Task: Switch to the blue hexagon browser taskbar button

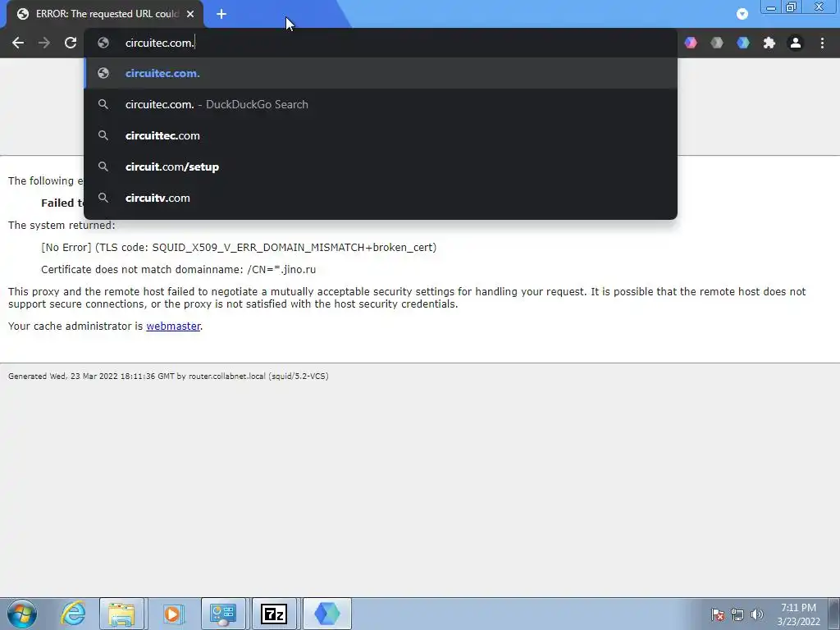Action: 326,614
